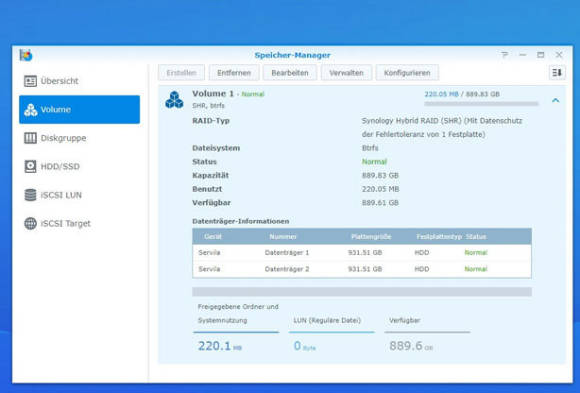Click the help question mark icon

[505, 55]
